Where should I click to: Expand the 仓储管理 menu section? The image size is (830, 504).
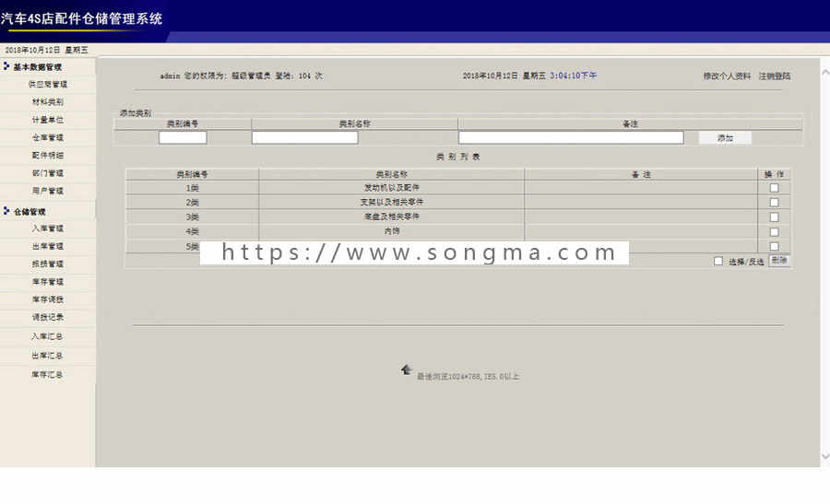pyautogui.click(x=30, y=212)
